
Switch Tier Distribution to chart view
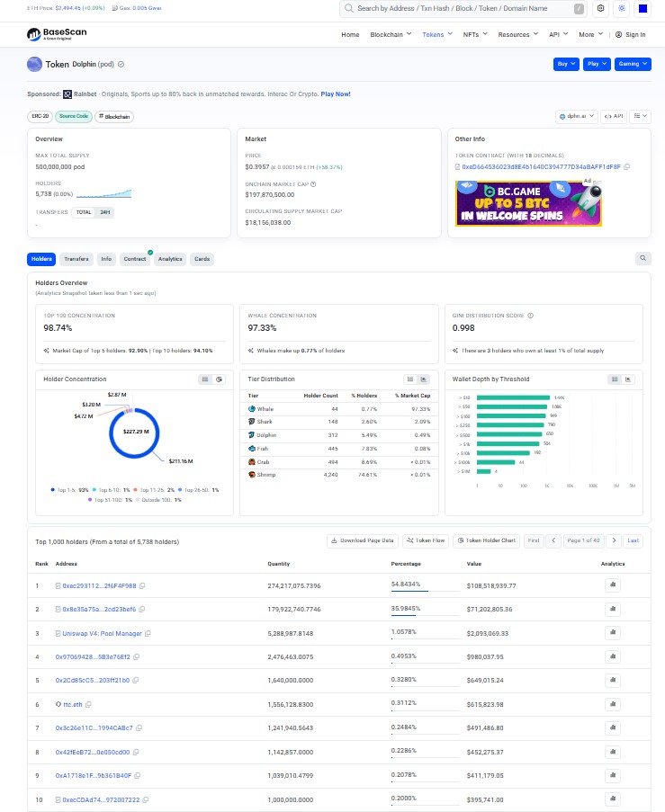[x=424, y=379]
